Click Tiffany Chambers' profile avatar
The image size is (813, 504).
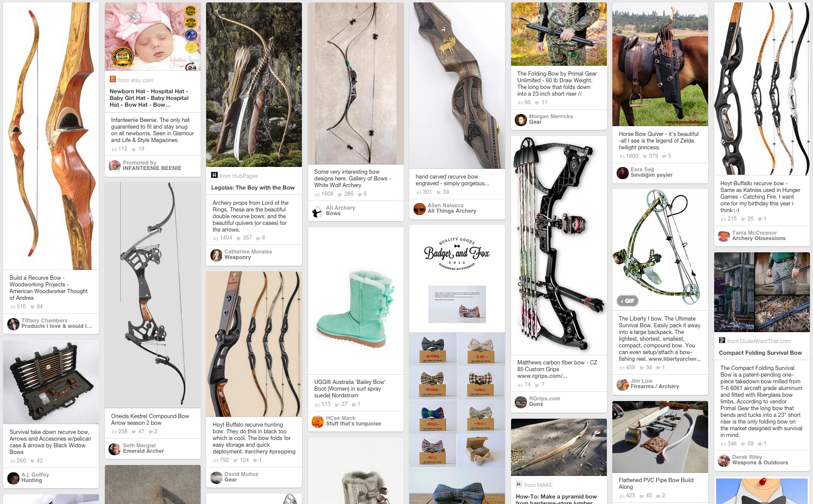coord(13,324)
